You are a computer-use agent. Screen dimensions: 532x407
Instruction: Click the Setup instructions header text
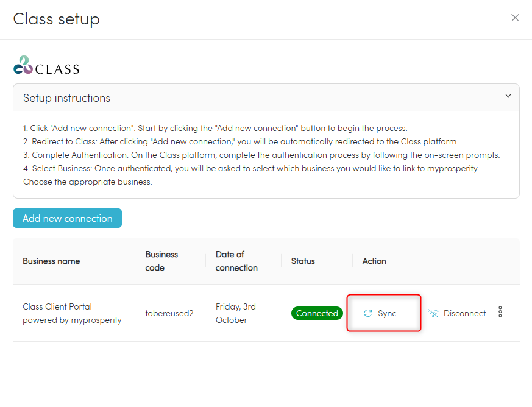pos(66,98)
